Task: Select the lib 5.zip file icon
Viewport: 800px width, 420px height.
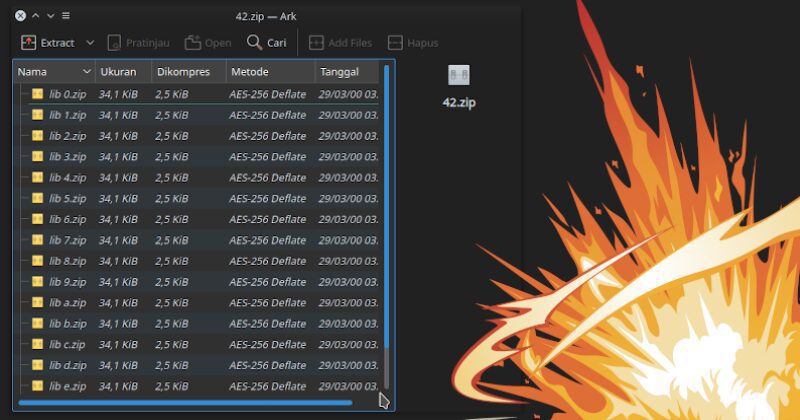Action: click(37, 198)
